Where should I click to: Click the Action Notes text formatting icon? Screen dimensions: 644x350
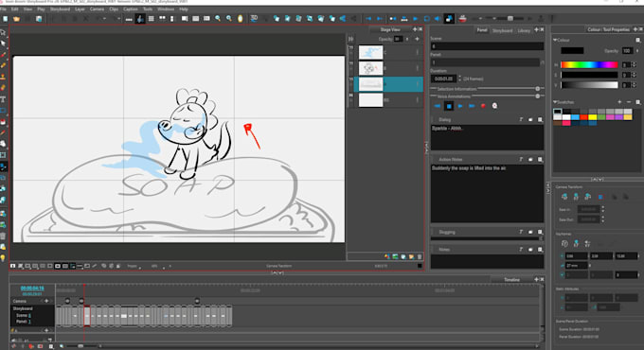(x=521, y=159)
